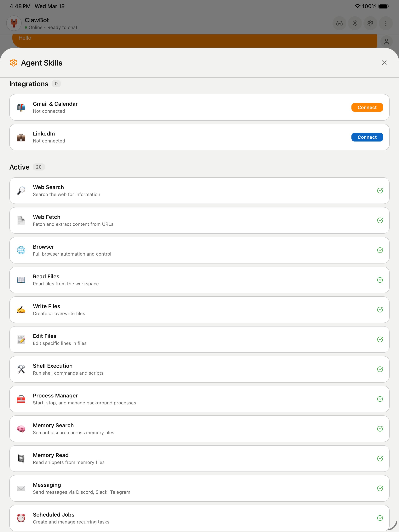Screen dimensions: 399x532
Task: Toggle the Messaging skill checkmark
Action: (380, 488)
